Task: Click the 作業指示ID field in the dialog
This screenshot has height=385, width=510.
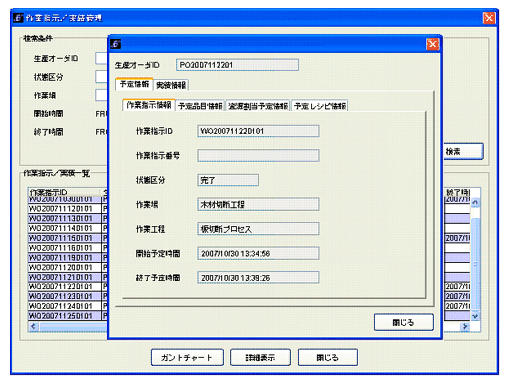Action: [x=258, y=131]
